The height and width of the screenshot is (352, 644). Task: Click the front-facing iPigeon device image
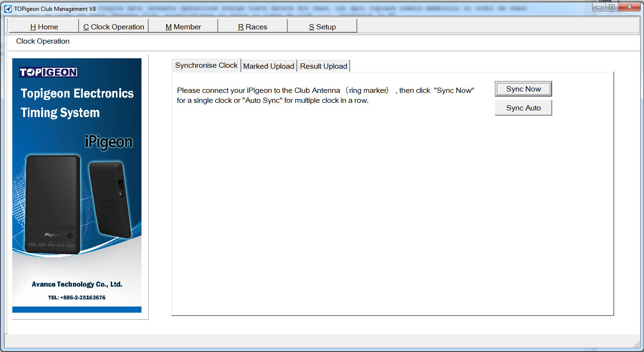point(52,204)
